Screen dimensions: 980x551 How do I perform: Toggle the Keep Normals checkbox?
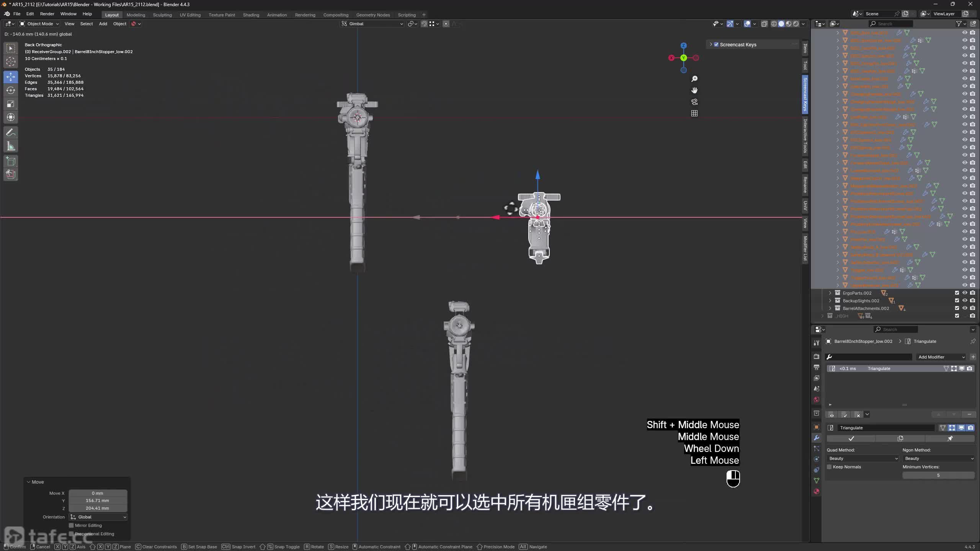pos(829,467)
